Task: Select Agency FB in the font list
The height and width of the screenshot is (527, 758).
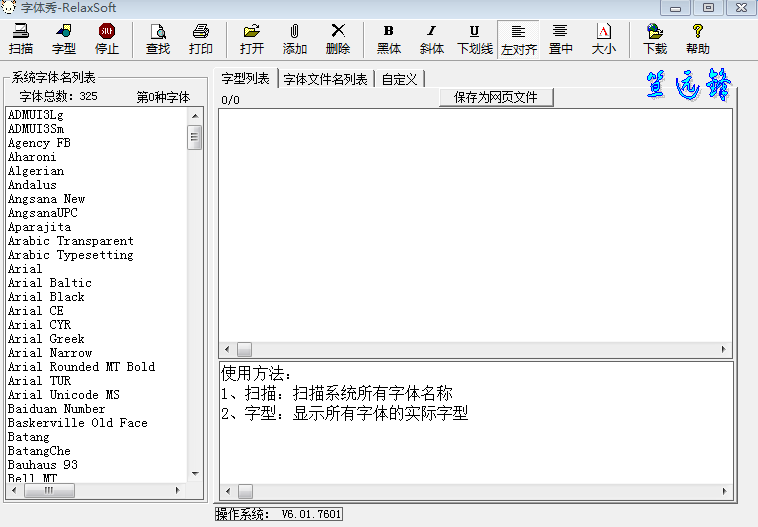Action: (39, 143)
